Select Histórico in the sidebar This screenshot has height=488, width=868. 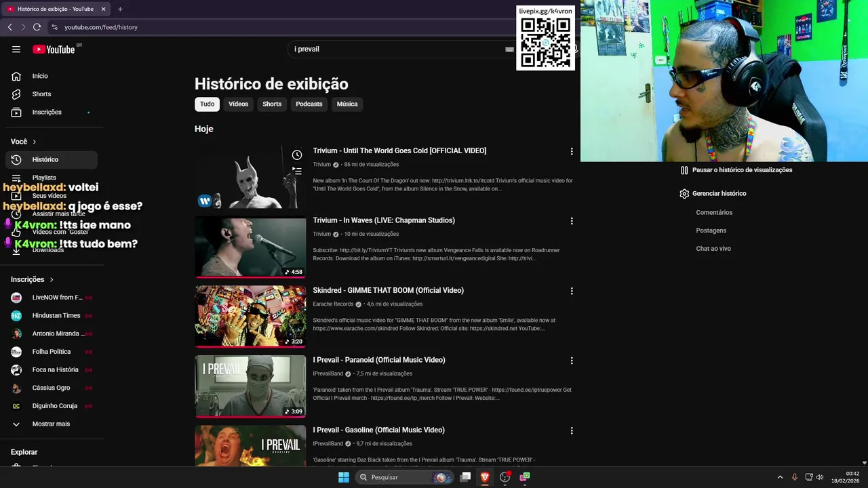click(52, 159)
